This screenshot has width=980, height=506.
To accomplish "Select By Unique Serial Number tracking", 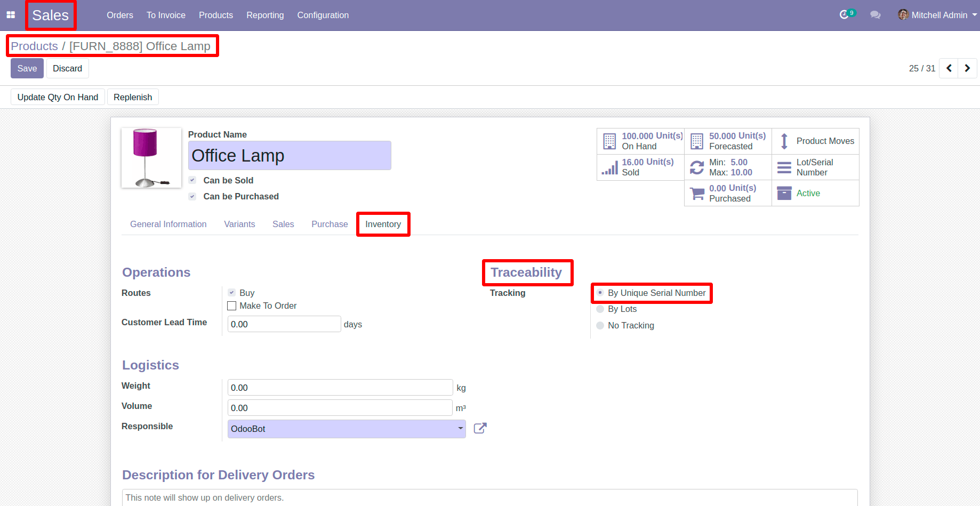I will [600, 293].
